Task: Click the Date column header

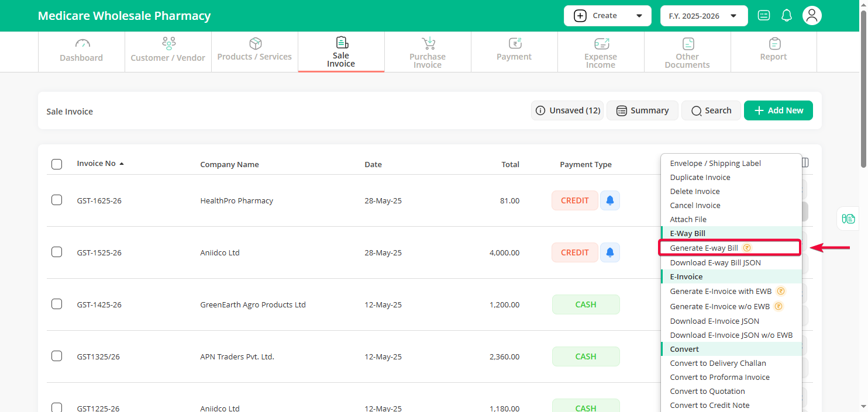Action: (x=373, y=164)
